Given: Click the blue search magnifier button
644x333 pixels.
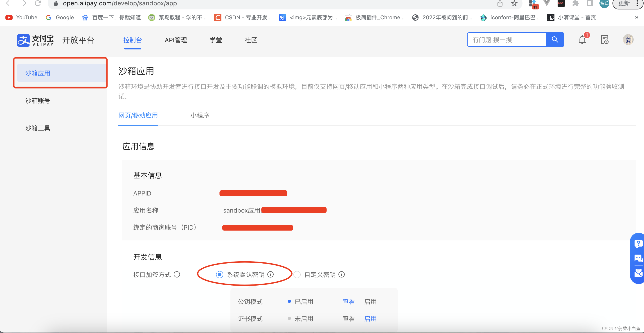Looking at the screenshot, I should tap(555, 40).
